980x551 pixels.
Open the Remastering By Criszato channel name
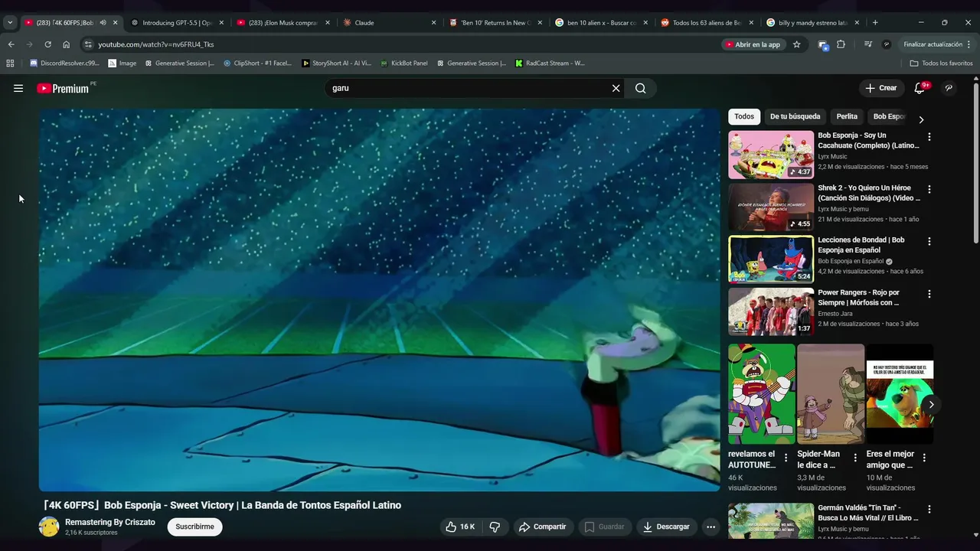click(x=109, y=522)
